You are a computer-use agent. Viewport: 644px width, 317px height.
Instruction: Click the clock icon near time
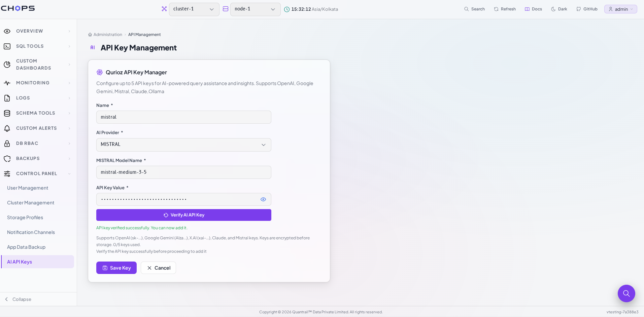(x=287, y=9)
